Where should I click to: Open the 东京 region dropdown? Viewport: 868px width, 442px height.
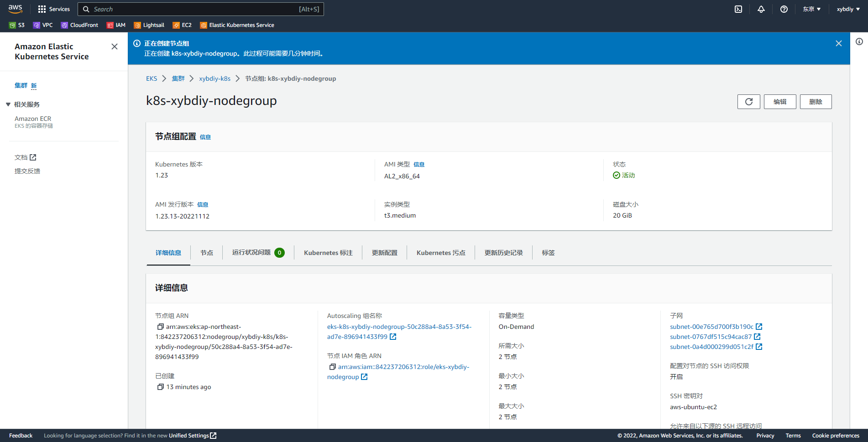812,9
